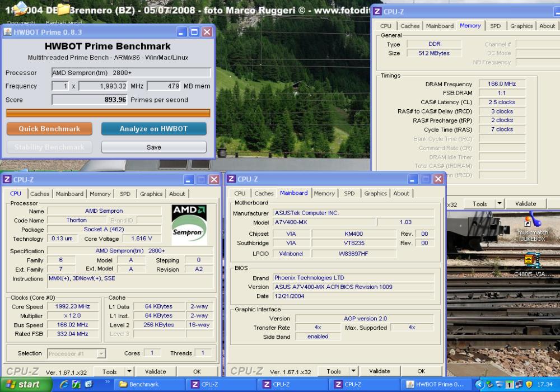Click the Model value A7V400-MX

click(x=324, y=222)
